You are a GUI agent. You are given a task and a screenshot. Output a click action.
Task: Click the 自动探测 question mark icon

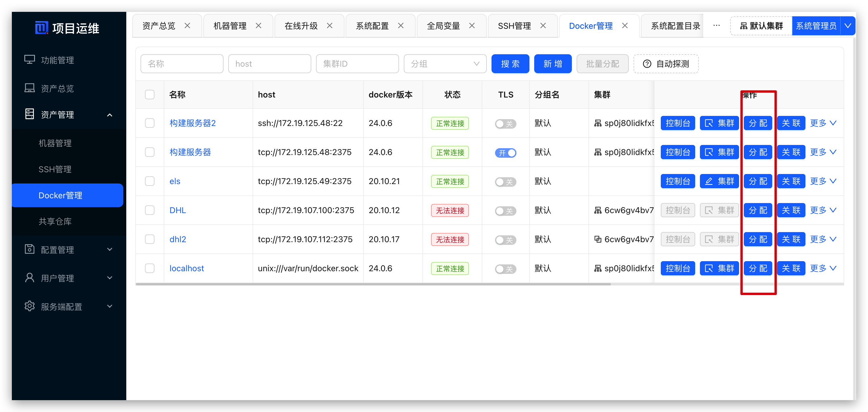pyautogui.click(x=647, y=64)
